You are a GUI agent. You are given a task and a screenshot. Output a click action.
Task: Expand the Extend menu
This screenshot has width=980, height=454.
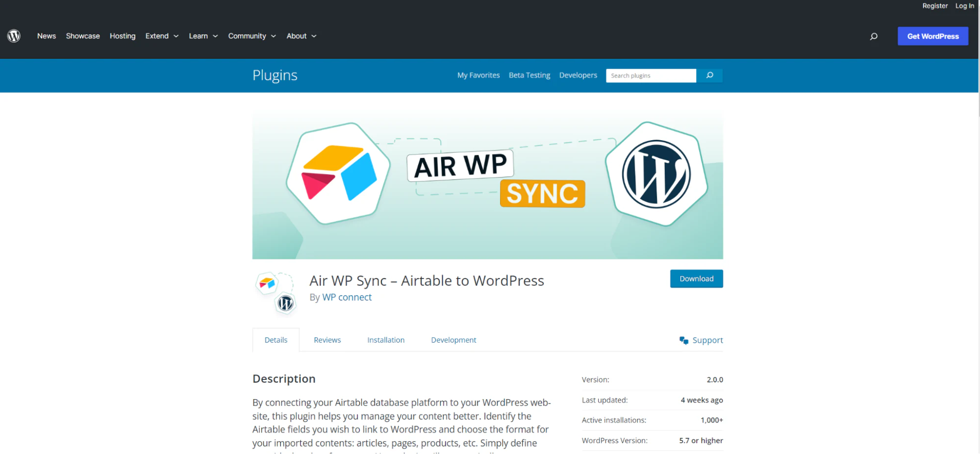162,36
